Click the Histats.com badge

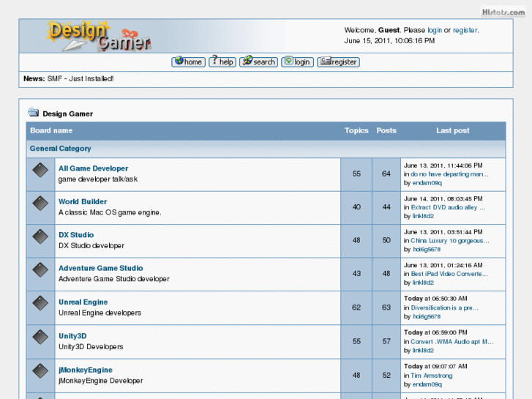point(503,12)
